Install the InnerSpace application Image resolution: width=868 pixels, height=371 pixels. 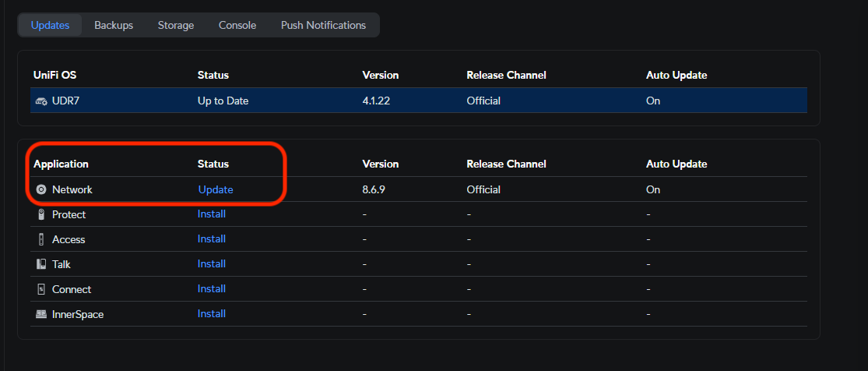(x=212, y=314)
